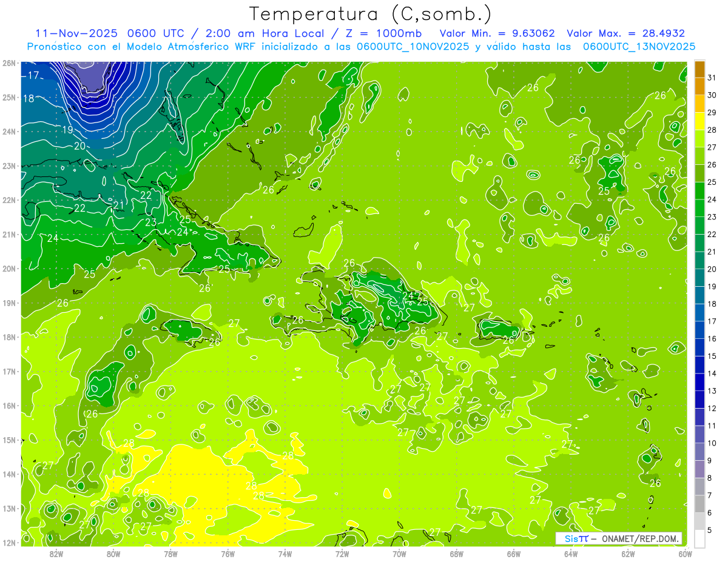
Task: Click the longitude axis label "72W"
Action: (342, 553)
